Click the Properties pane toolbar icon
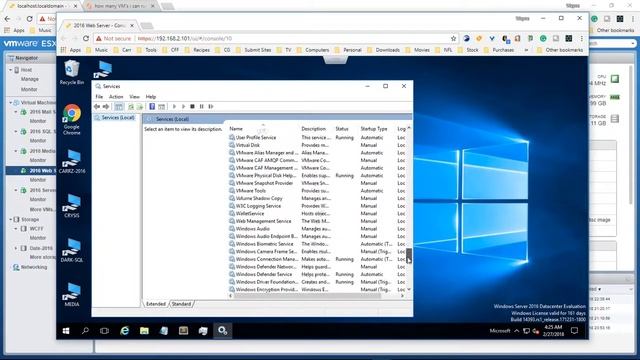 (162, 107)
